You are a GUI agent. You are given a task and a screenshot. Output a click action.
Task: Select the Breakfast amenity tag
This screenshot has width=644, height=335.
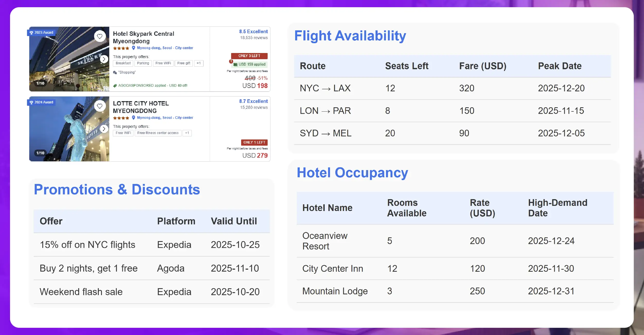pyautogui.click(x=123, y=63)
